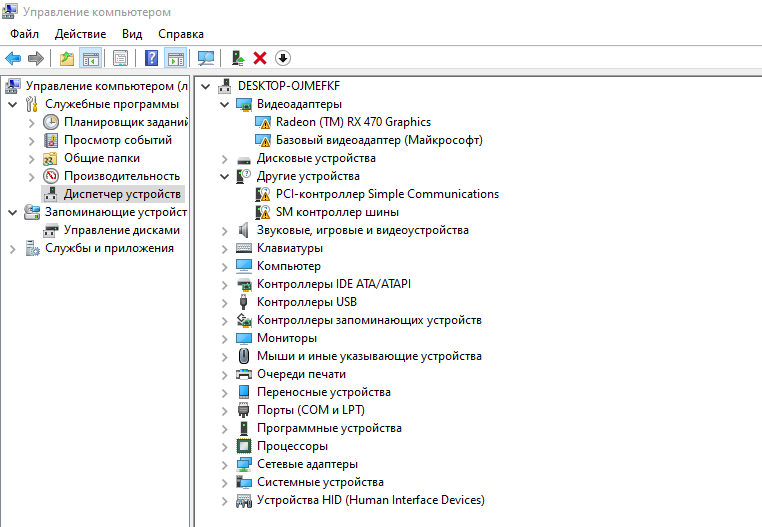This screenshot has height=527, width=762.
Task: Click the Просмотр событий icon
Action: point(51,140)
